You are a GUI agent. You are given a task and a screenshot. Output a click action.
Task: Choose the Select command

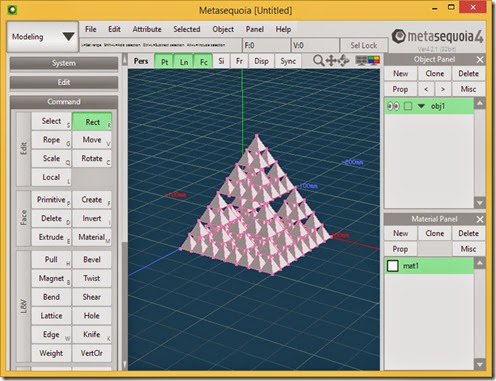click(x=51, y=121)
